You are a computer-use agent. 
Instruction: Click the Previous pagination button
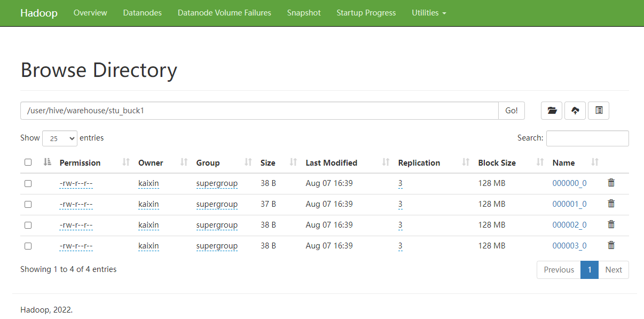pos(559,270)
